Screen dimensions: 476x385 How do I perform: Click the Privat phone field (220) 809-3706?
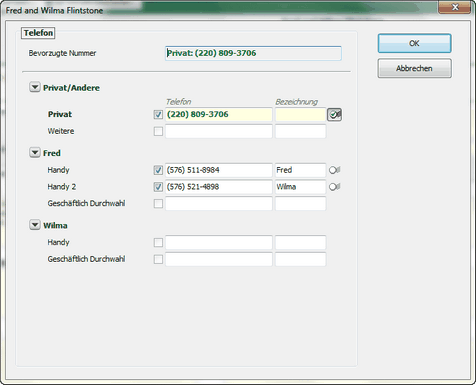point(219,115)
